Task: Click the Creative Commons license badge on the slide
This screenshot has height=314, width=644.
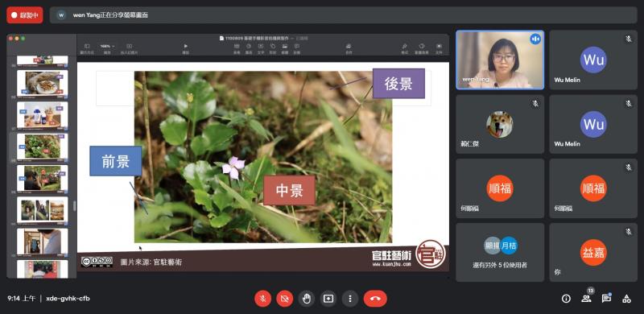Action: coord(97,262)
